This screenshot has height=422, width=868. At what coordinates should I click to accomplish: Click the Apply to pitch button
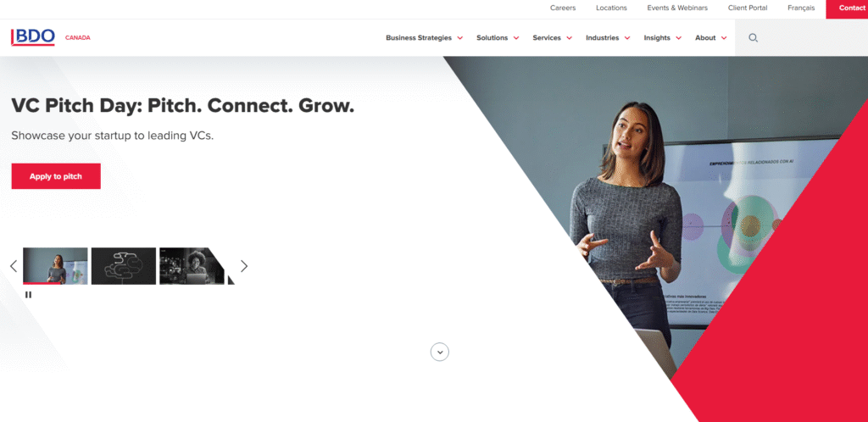(56, 176)
